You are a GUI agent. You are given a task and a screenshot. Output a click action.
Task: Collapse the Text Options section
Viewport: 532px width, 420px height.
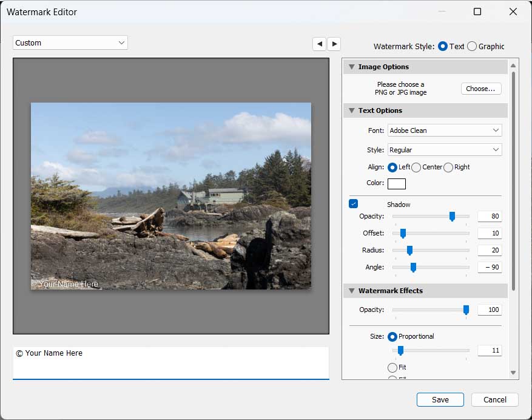coord(352,110)
